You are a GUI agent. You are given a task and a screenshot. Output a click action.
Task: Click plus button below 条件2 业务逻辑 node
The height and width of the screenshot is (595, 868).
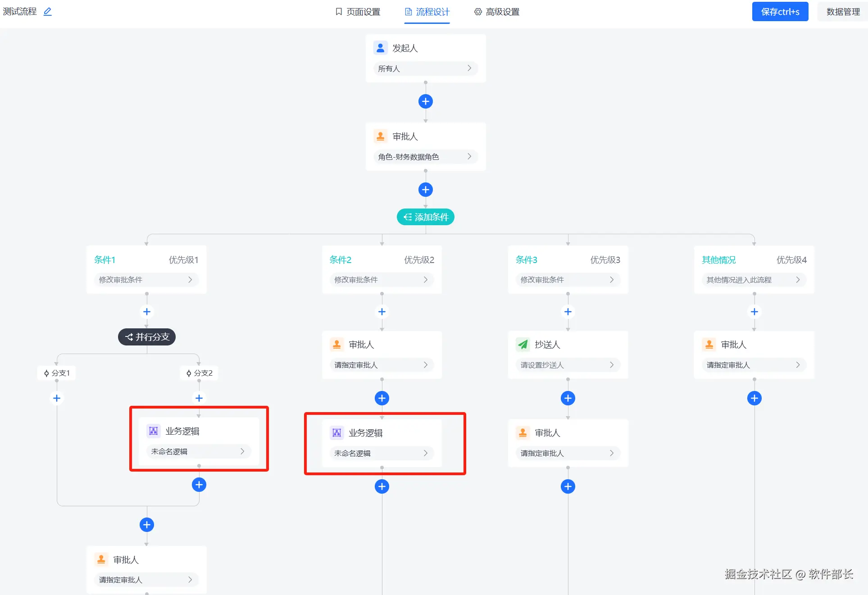(x=382, y=486)
